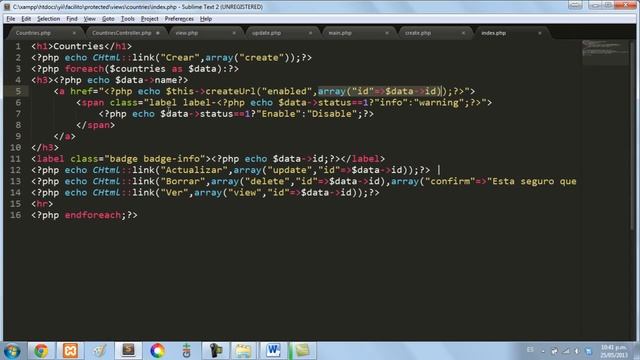Click the "Borrar" string on line 13
The height and width of the screenshot is (360, 640).
pyautogui.click(x=183, y=181)
